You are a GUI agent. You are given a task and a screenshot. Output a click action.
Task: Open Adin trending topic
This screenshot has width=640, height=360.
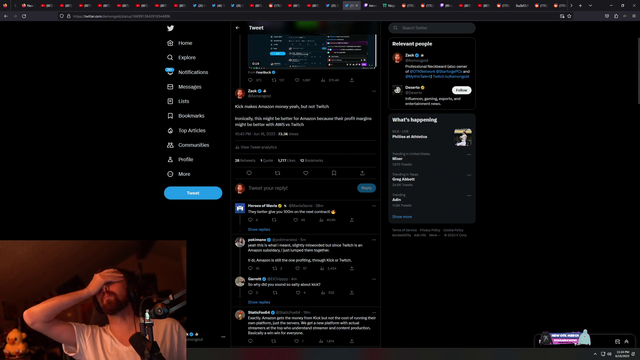point(396,200)
